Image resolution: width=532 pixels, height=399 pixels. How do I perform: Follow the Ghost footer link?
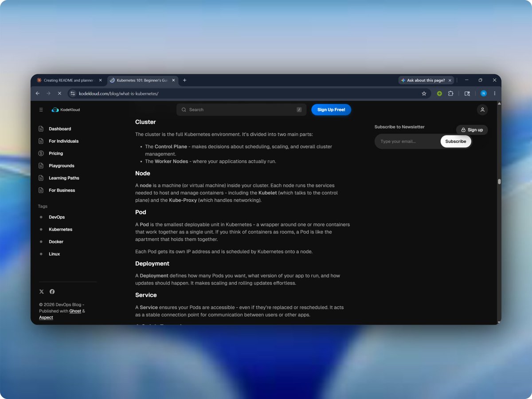75,311
